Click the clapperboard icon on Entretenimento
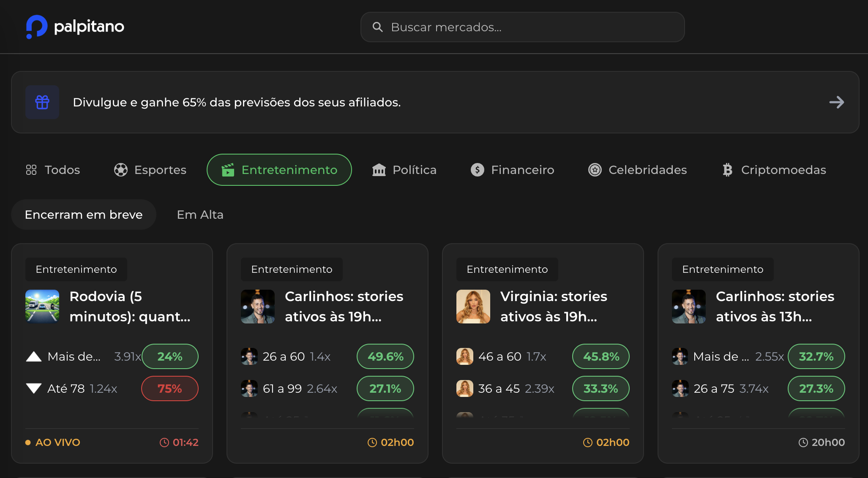Viewport: 868px width, 478px height. [227, 170]
